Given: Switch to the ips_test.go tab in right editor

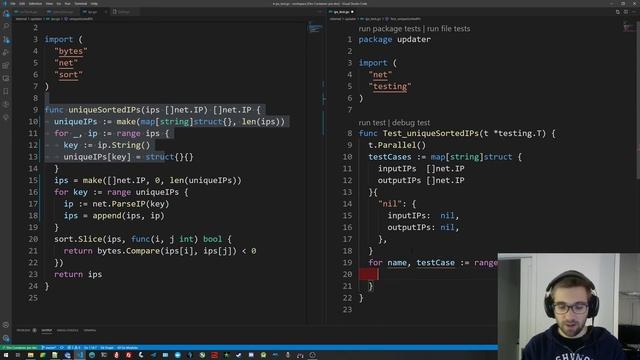Looking at the screenshot, I should (342, 12).
